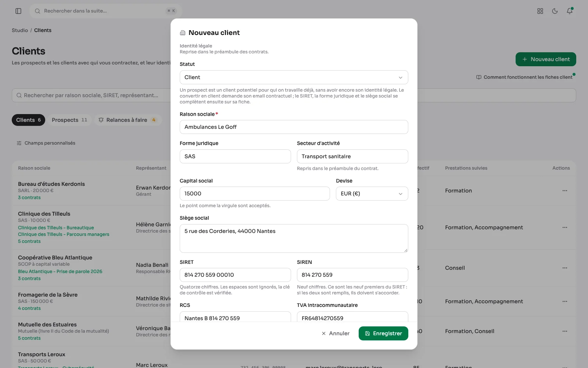Open Champs personnalisés settings

tap(46, 143)
